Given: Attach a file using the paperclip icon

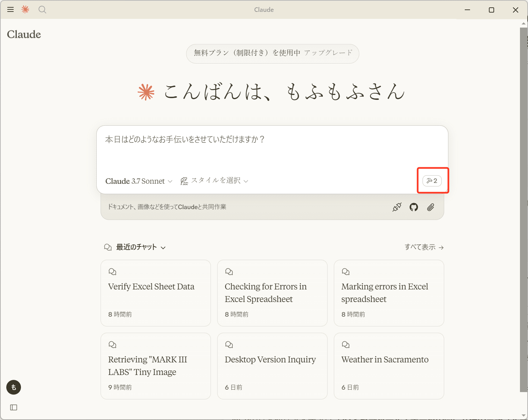Looking at the screenshot, I should click(x=430, y=207).
